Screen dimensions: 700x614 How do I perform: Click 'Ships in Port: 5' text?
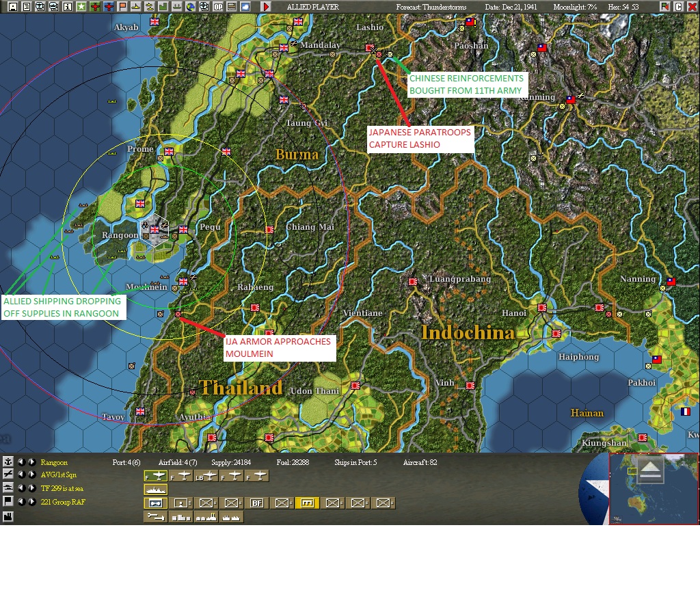[x=355, y=462]
